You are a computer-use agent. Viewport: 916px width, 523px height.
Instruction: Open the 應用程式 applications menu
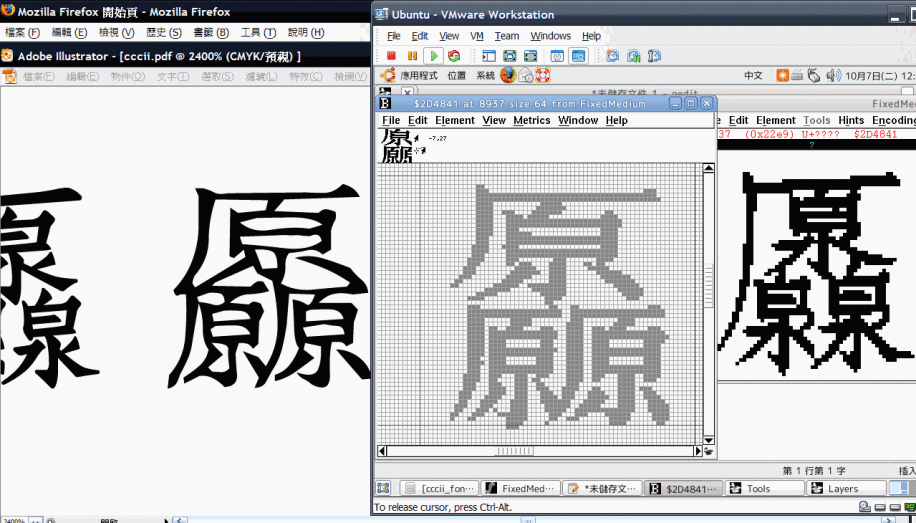click(419, 75)
